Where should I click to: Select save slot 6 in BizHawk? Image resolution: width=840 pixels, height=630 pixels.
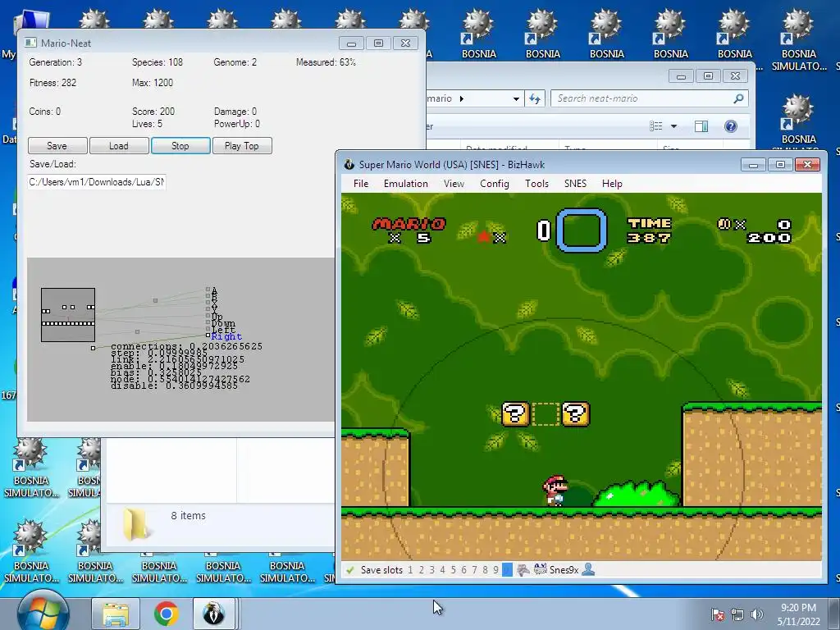pos(464,570)
